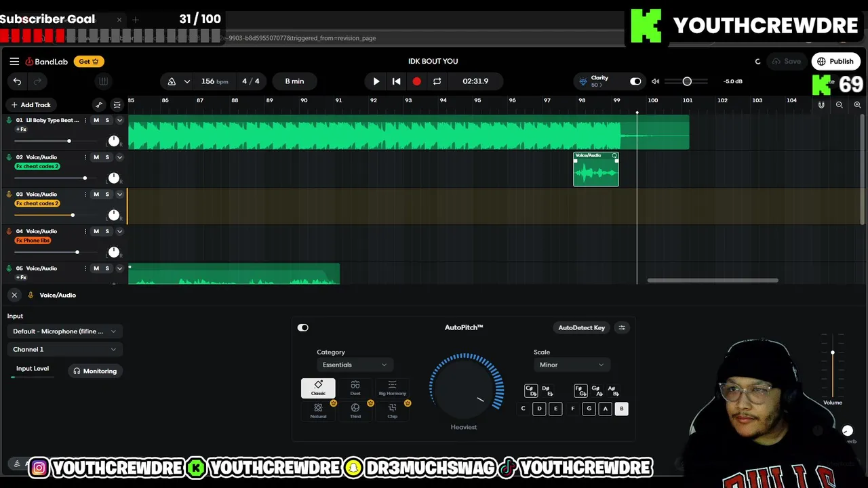Viewport: 868px width, 488px height.
Task: Toggle the F# / Gb note key
Action: (580, 391)
